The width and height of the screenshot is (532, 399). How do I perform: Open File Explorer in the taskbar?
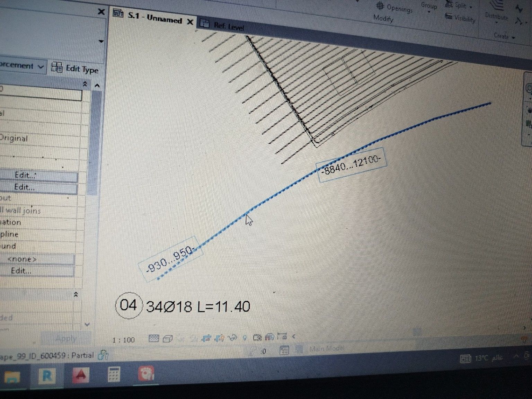[12, 377]
